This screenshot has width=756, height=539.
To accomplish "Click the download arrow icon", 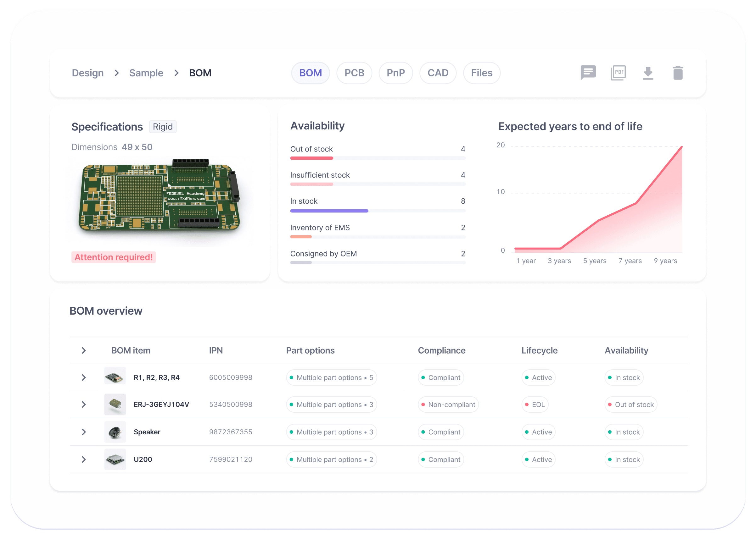I will coord(648,73).
